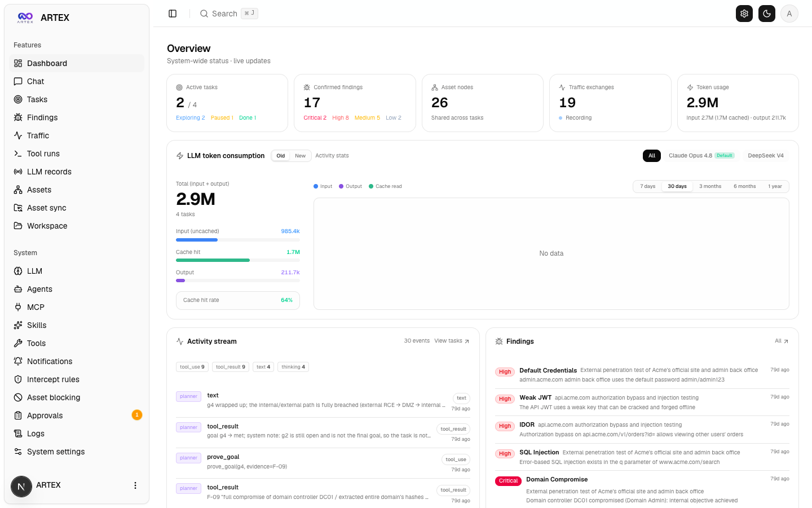This screenshot has height=508, width=812.
Task: Select the 6 months range
Action: pyautogui.click(x=744, y=186)
